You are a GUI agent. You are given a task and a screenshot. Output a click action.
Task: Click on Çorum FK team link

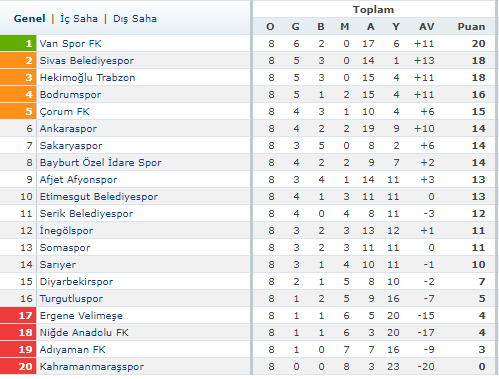(64, 111)
